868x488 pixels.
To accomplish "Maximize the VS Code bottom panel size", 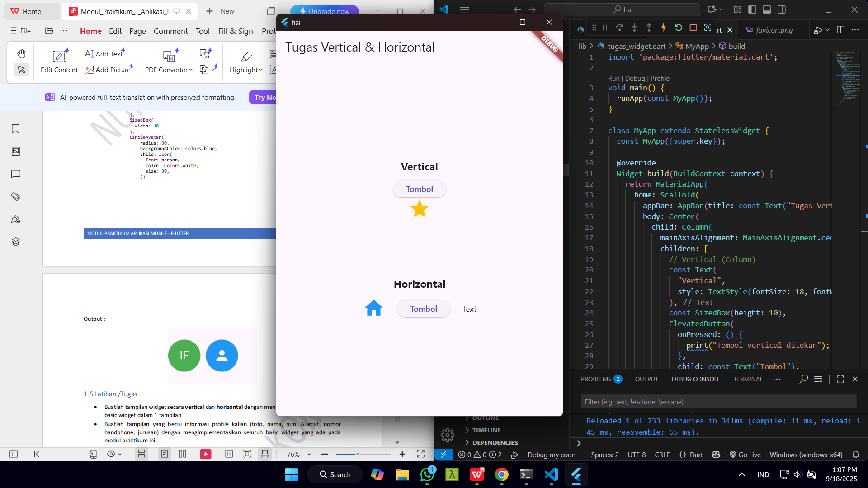I will coord(840,379).
